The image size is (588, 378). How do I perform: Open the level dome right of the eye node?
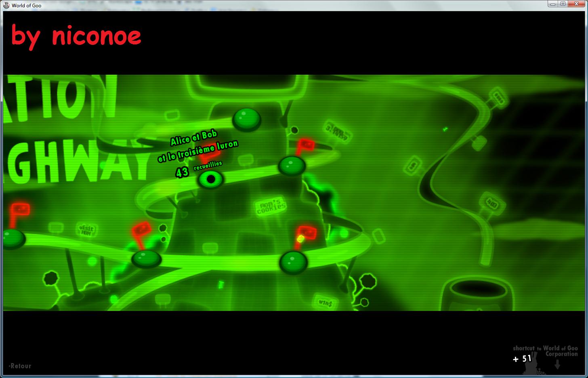point(292,165)
